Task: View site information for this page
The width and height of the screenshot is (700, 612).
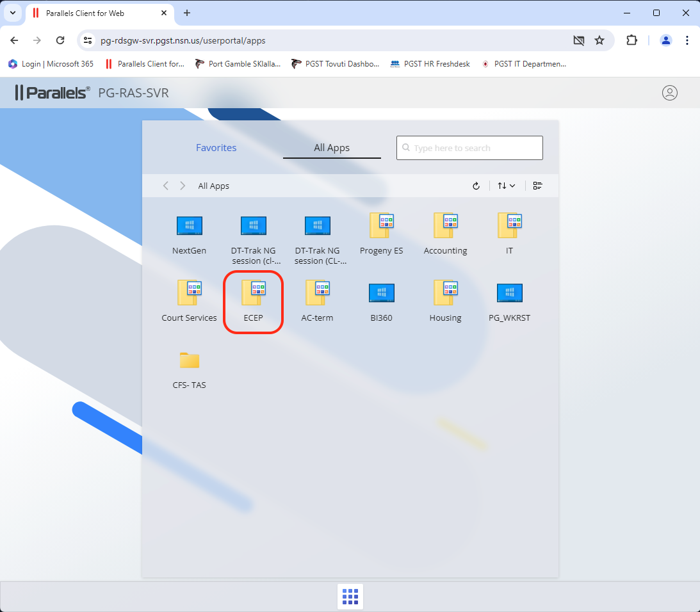Action: [88, 40]
